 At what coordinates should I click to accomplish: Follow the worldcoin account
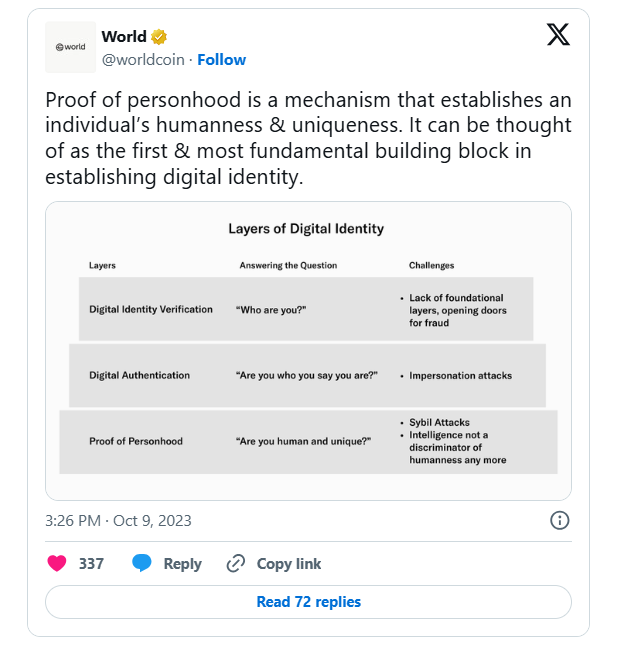click(x=221, y=60)
